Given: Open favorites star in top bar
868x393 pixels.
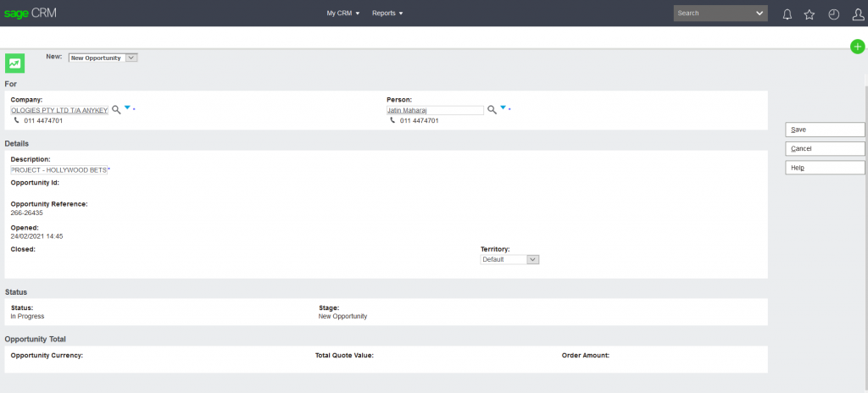Looking at the screenshot, I should [810, 14].
